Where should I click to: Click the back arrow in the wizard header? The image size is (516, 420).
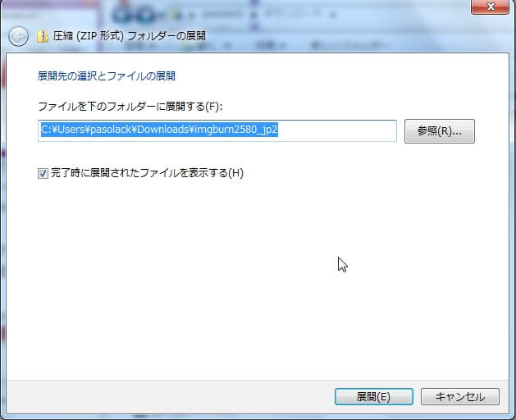18,36
